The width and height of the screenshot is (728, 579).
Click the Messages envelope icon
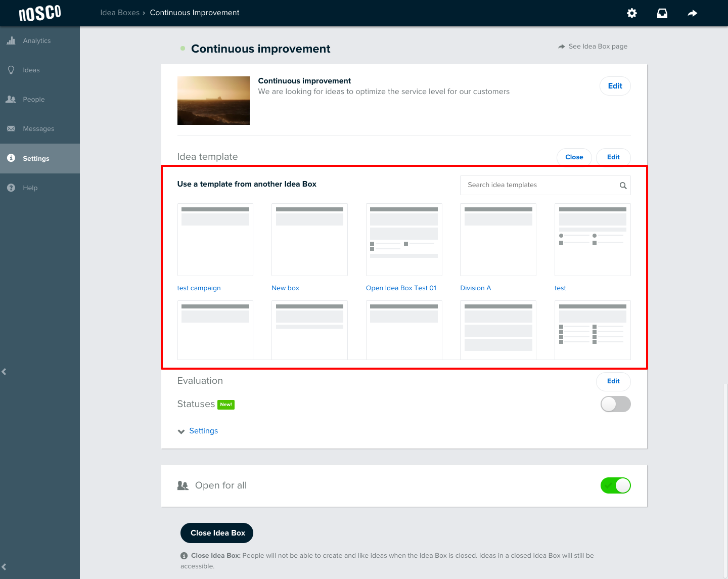point(11,128)
